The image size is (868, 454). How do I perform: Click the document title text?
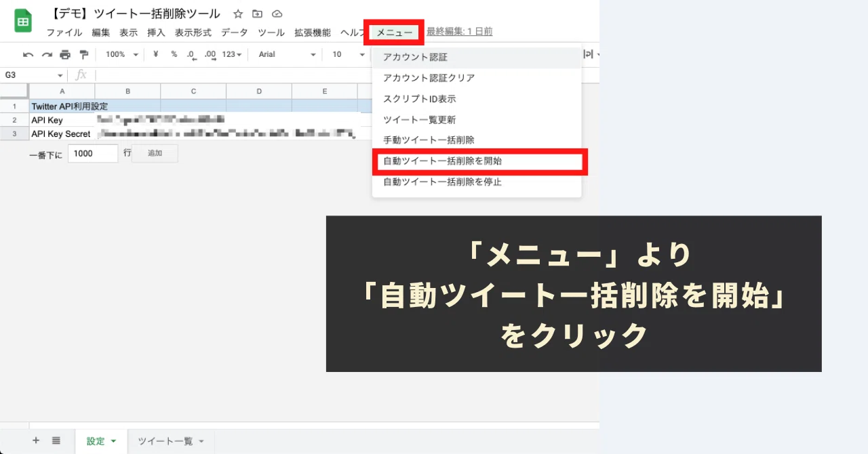coord(136,14)
